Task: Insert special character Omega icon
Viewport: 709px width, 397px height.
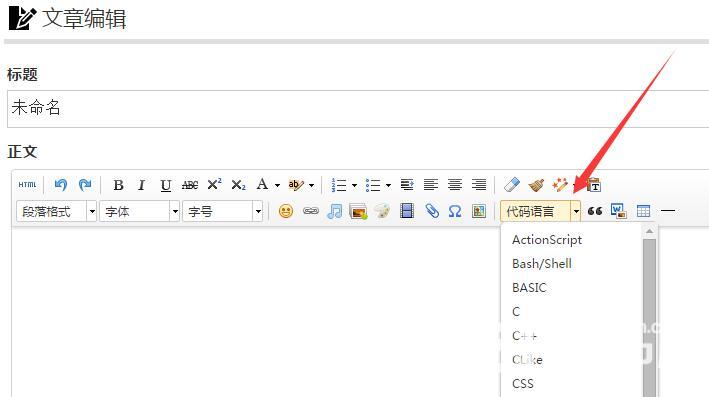Action: coord(455,211)
